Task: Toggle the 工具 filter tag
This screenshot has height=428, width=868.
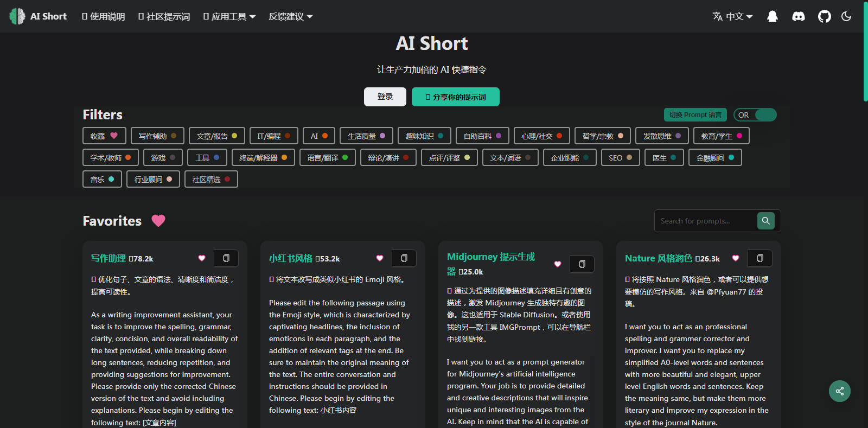Action: (x=207, y=157)
